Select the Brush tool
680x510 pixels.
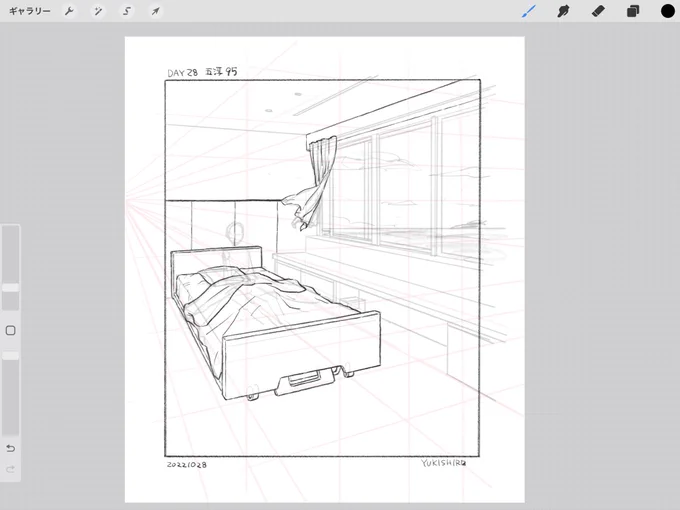pos(529,11)
